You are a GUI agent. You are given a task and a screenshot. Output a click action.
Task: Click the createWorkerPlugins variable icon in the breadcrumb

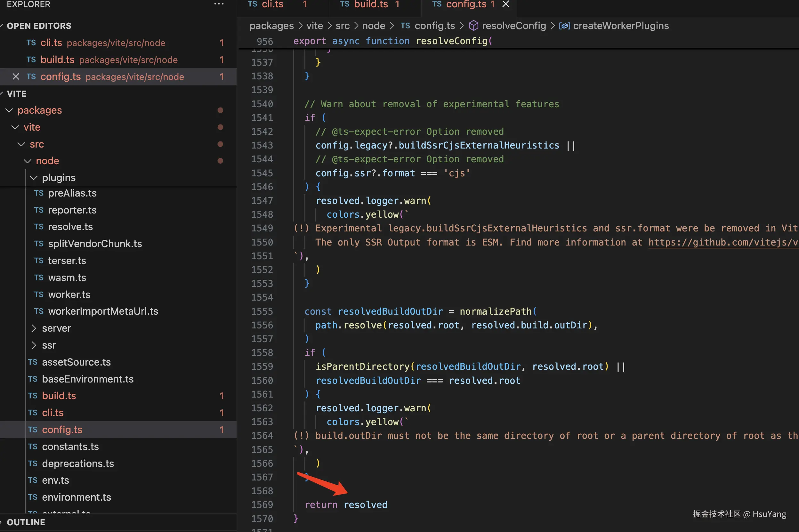(x=564, y=26)
